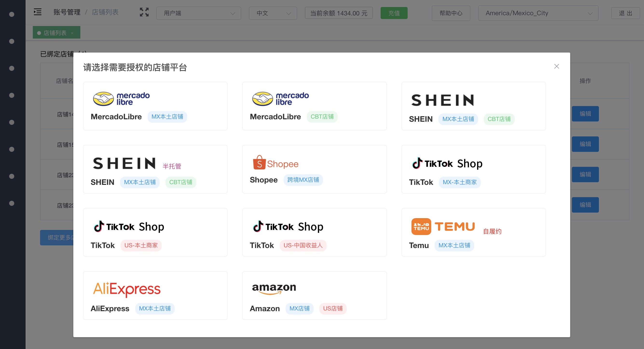Screen dimensions: 644x349
Task: Click the second sidebar dot icon
Action: [x=12, y=41]
